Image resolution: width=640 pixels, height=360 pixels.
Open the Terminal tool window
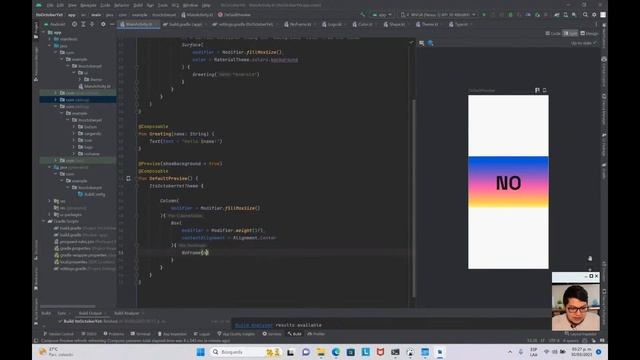pos(140,334)
